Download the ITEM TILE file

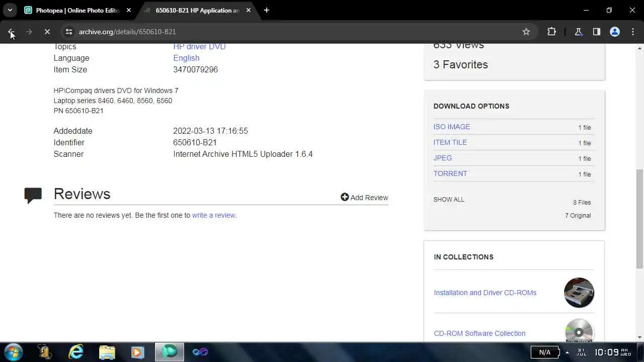(450, 142)
